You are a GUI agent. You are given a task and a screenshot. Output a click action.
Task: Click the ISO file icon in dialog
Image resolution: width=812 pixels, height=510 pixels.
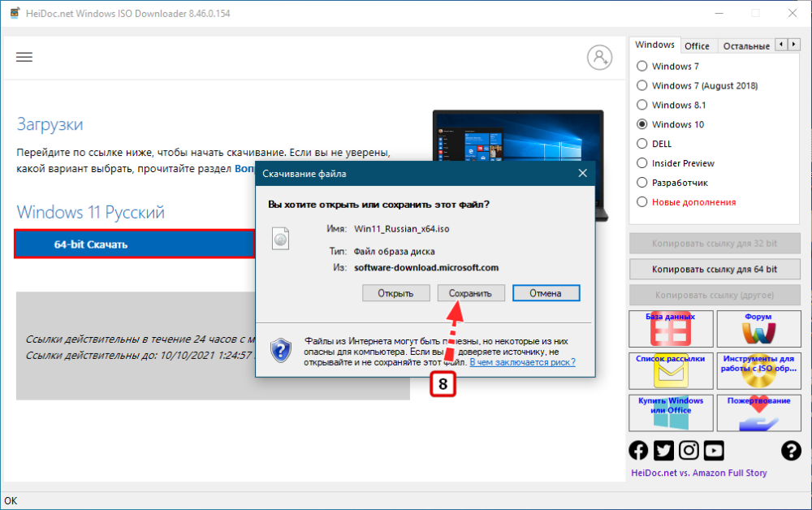click(x=281, y=239)
